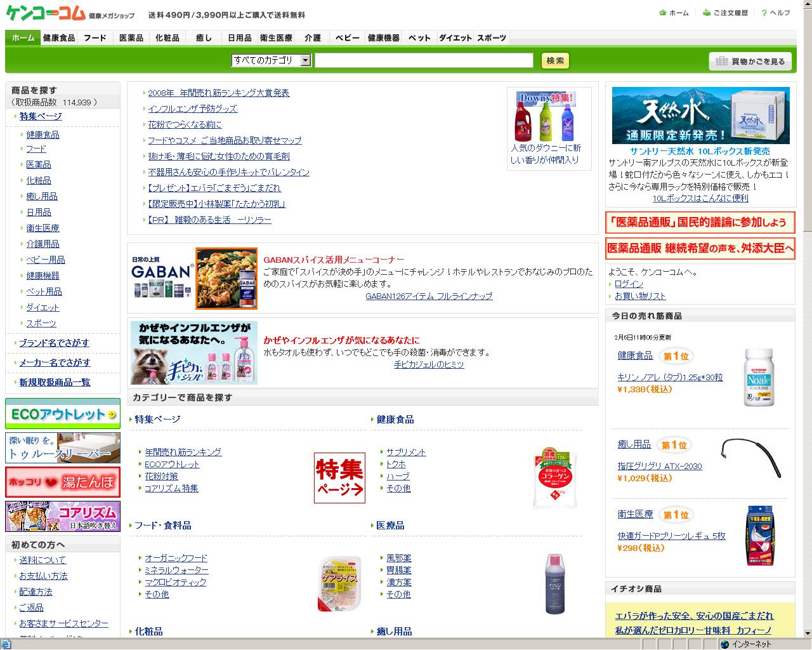The image size is (812, 650).
Task: Open サプリメント under 健康食品
Action: pyautogui.click(x=406, y=452)
